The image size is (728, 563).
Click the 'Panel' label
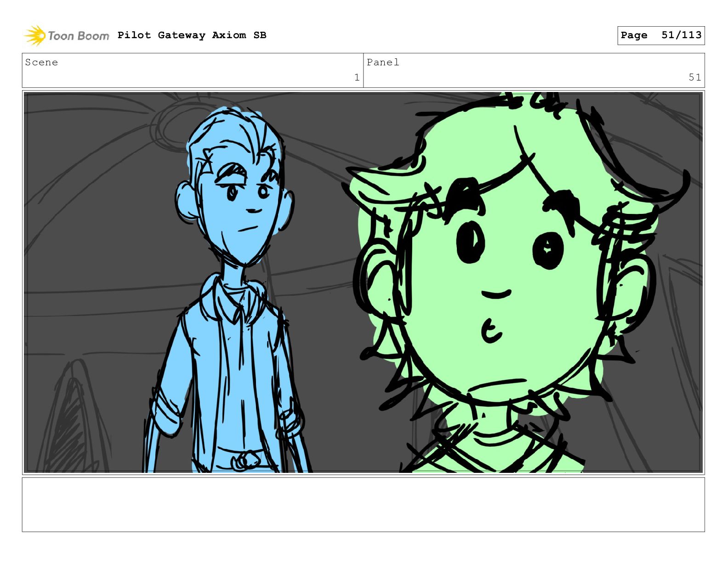pyautogui.click(x=383, y=63)
